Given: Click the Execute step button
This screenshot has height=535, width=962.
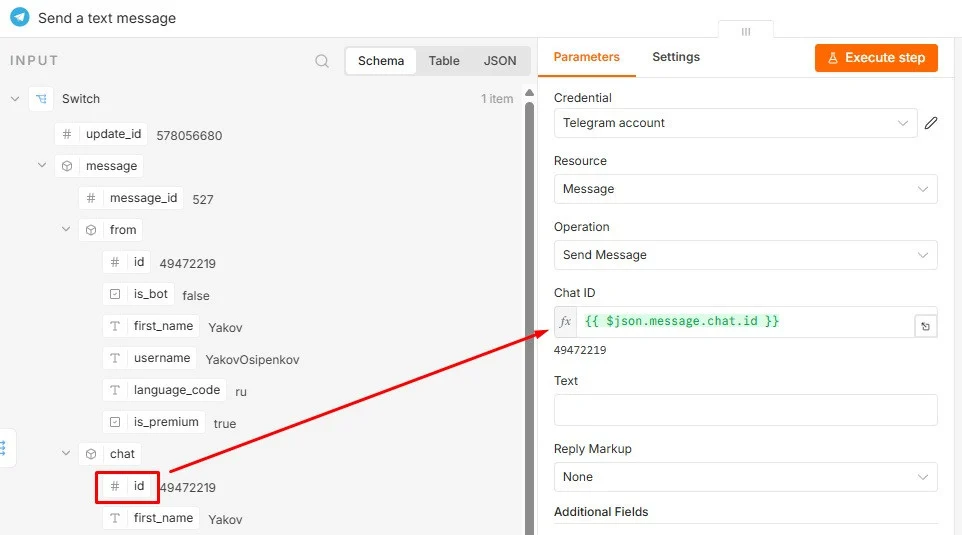Looking at the screenshot, I should (876, 58).
